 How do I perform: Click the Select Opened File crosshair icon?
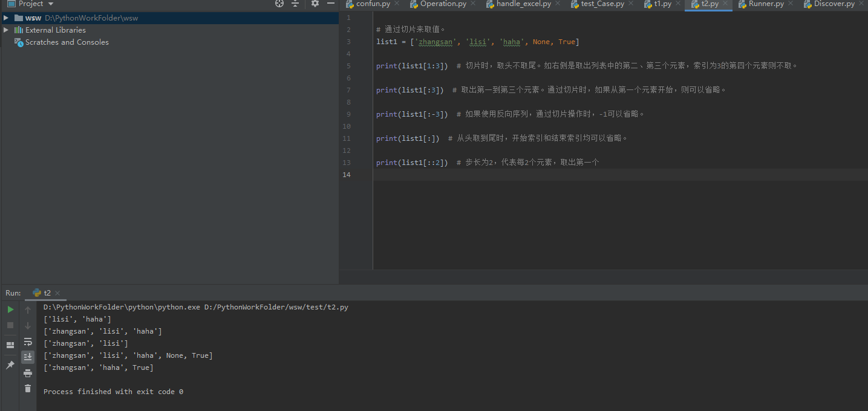click(279, 4)
